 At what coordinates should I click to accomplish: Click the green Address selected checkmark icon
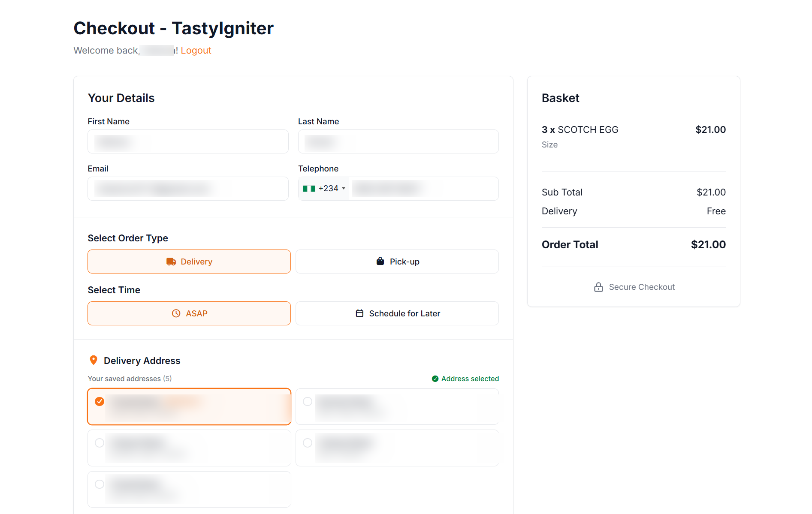tap(435, 379)
